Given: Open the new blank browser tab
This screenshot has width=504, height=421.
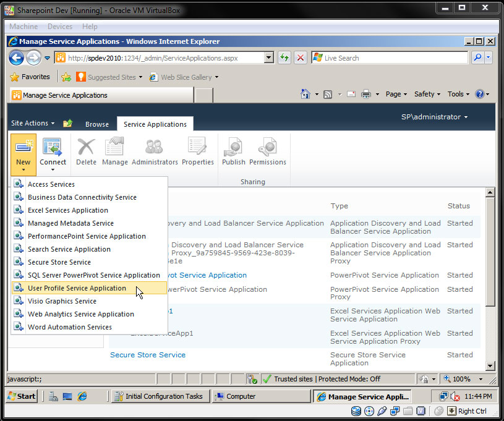Looking at the screenshot, I should (204, 95).
